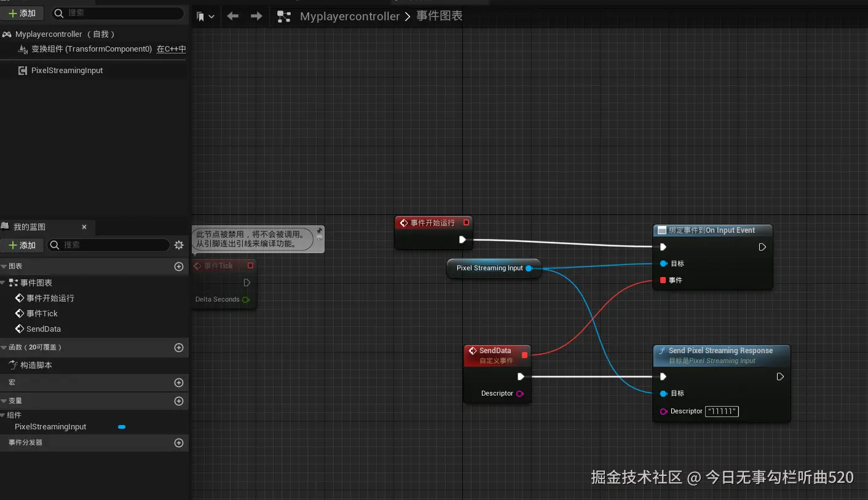Image resolution: width=868 pixels, height=500 pixels.
Task: Click the Delta Seconds green output pin
Action: coord(246,300)
